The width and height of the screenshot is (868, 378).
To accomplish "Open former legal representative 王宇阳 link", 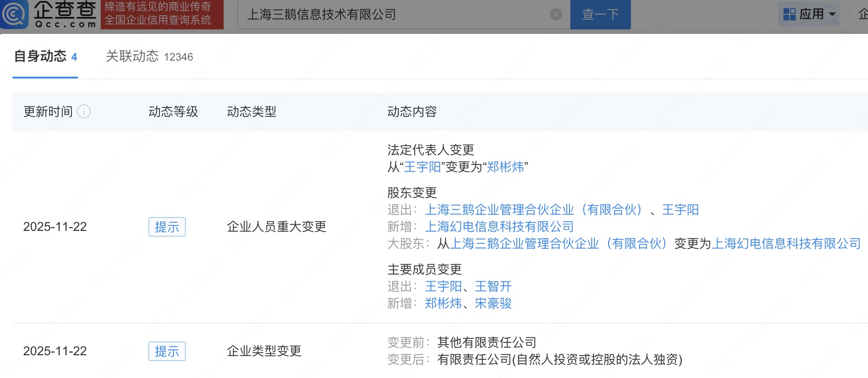I will (x=422, y=167).
